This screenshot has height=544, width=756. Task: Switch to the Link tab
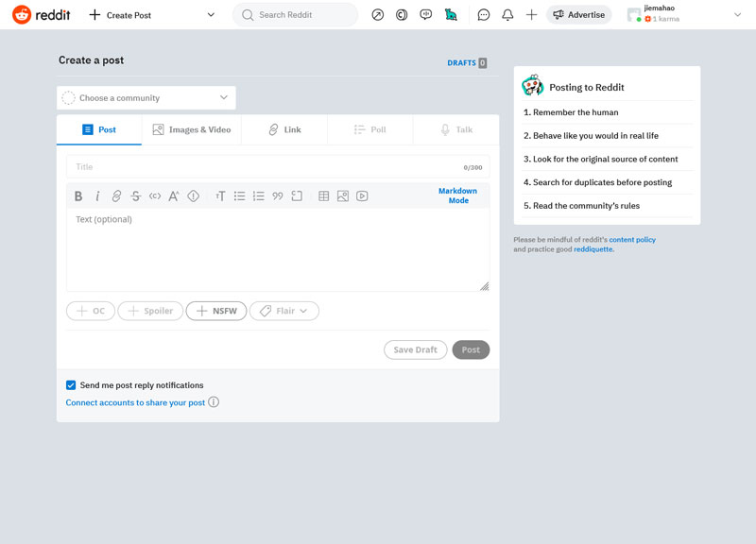[x=284, y=129]
